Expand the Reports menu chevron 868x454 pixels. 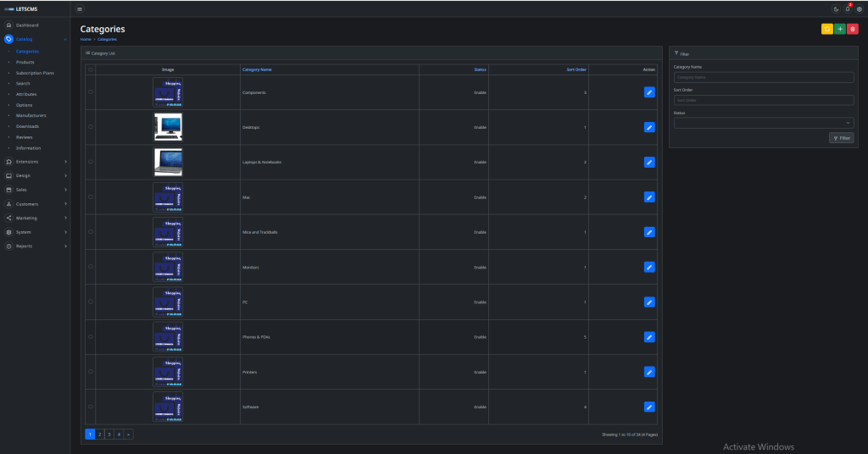[x=65, y=246]
